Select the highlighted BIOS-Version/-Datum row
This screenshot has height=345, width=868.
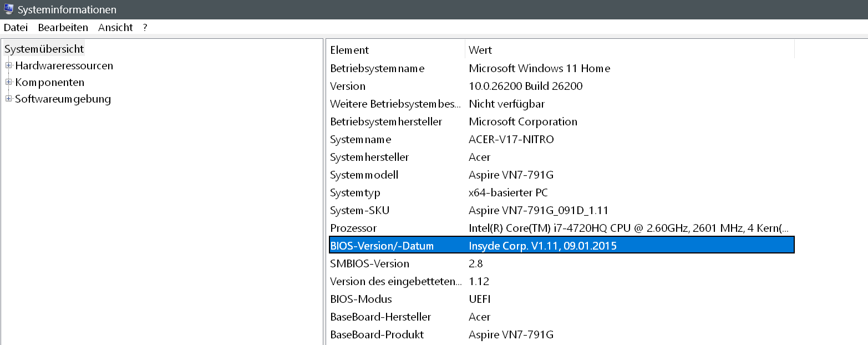[x=561, y=246]
